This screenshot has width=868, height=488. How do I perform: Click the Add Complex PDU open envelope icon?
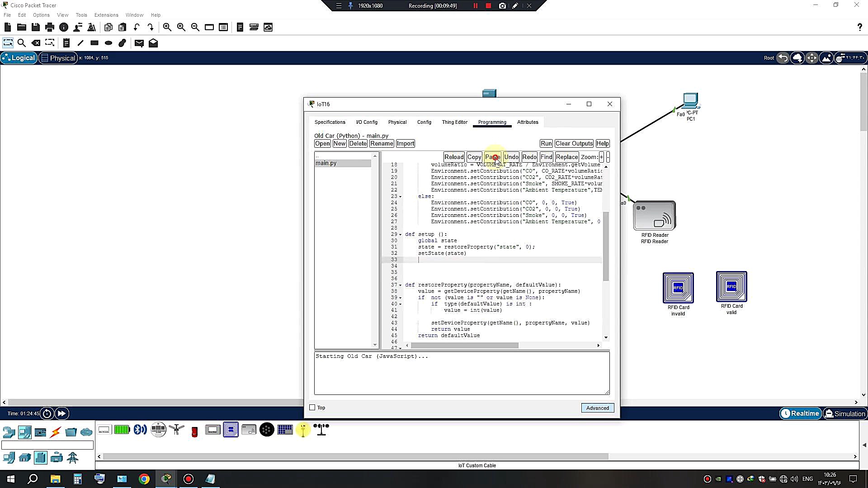click(x=153, y=43)
